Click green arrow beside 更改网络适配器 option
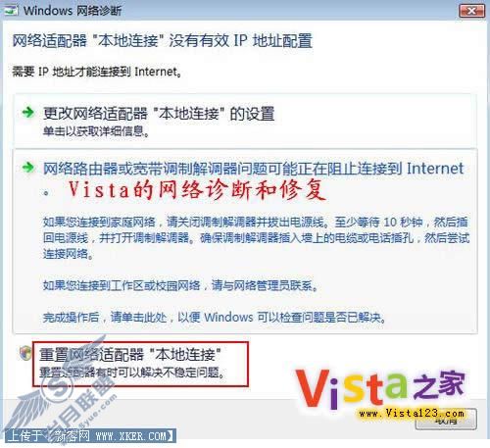The width and height of the screenshot is (490, 448). pyautogui.click(x=28, y=113)
